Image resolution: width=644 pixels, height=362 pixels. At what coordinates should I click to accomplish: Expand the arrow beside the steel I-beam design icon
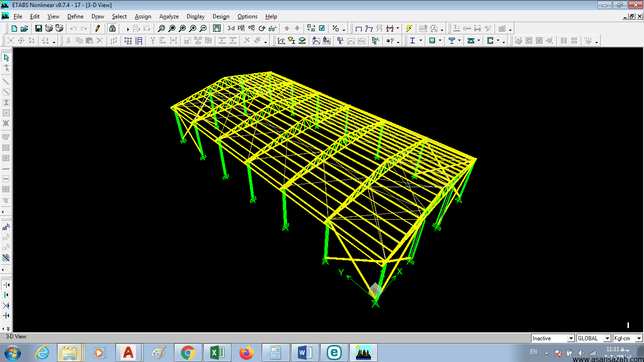pos(421,41)
